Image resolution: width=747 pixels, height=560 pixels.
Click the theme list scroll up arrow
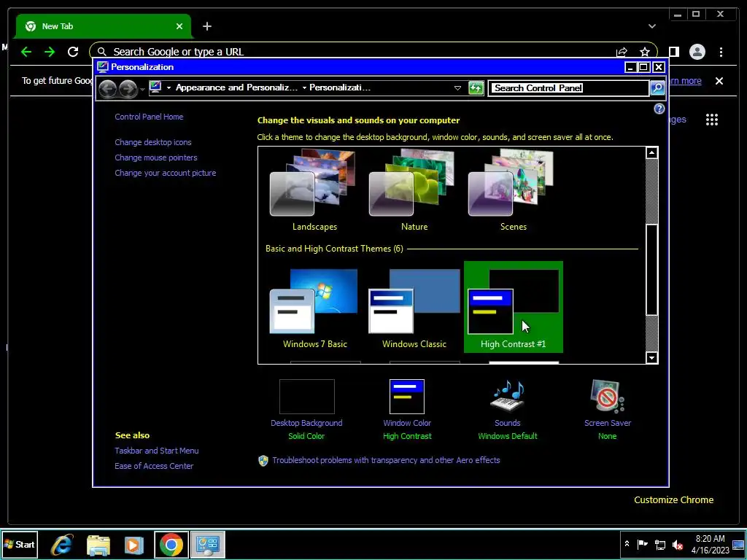point(651,153)
